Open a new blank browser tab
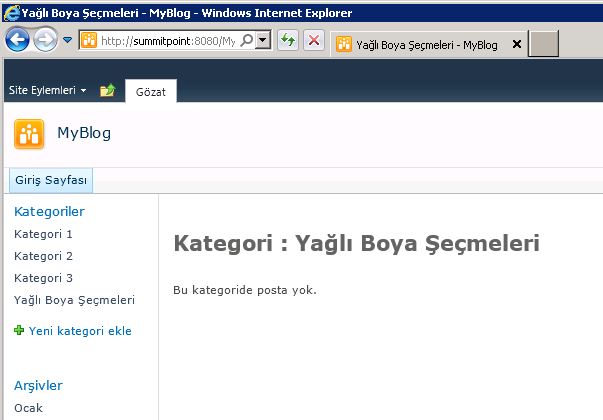The image size is (603, 420). click(x=543, y=44)
